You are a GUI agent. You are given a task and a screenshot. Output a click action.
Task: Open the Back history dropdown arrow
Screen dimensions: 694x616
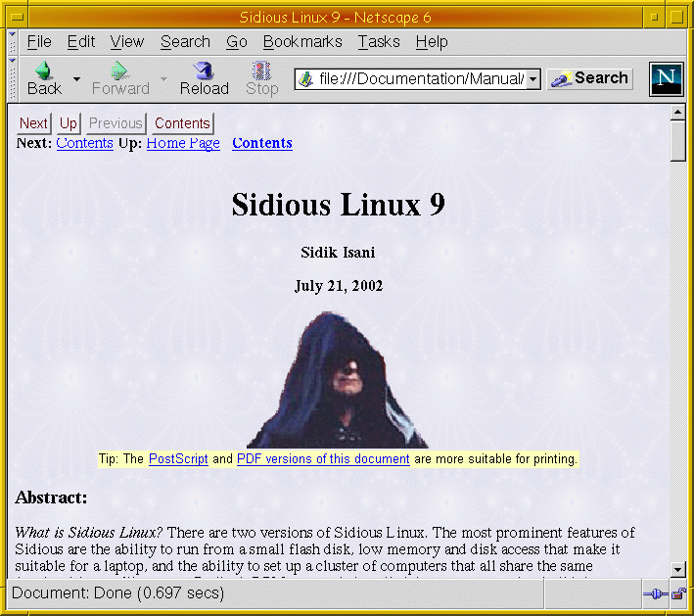(76, 79)
